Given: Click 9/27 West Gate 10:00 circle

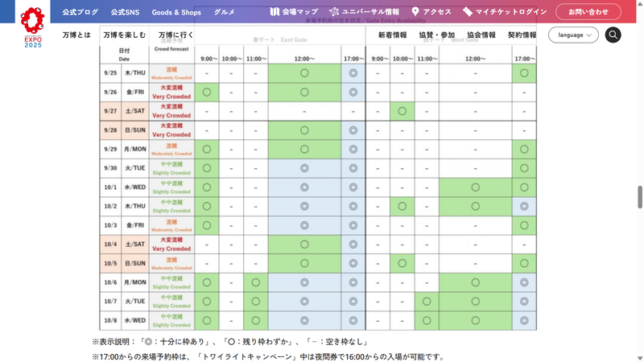Looking at the screenshot, I should coord(402,111).
